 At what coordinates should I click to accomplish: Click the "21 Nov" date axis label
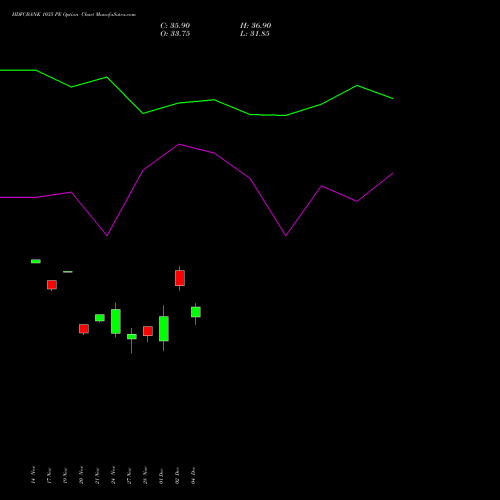tap(97, 475)
